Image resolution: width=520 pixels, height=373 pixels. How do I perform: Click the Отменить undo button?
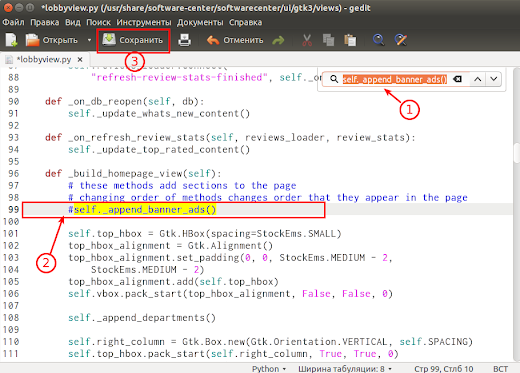235,40
